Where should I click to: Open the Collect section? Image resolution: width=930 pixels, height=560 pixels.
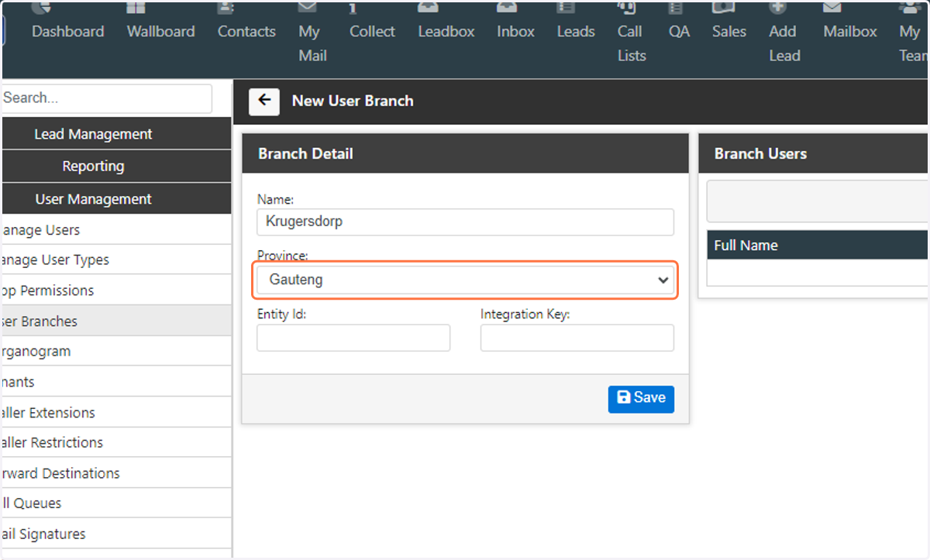[x=372, y=32]
